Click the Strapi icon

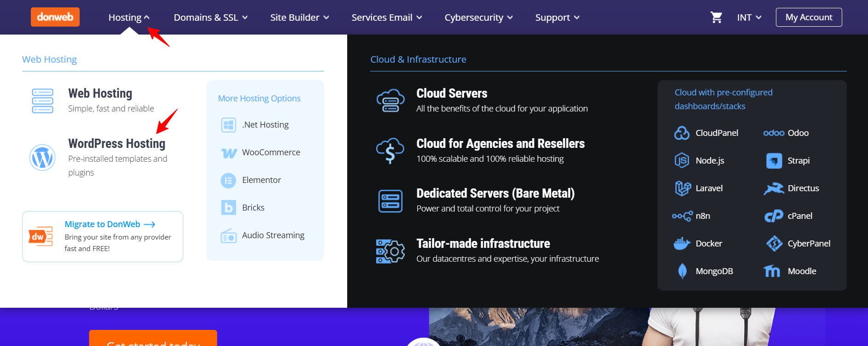pos(774,161)
